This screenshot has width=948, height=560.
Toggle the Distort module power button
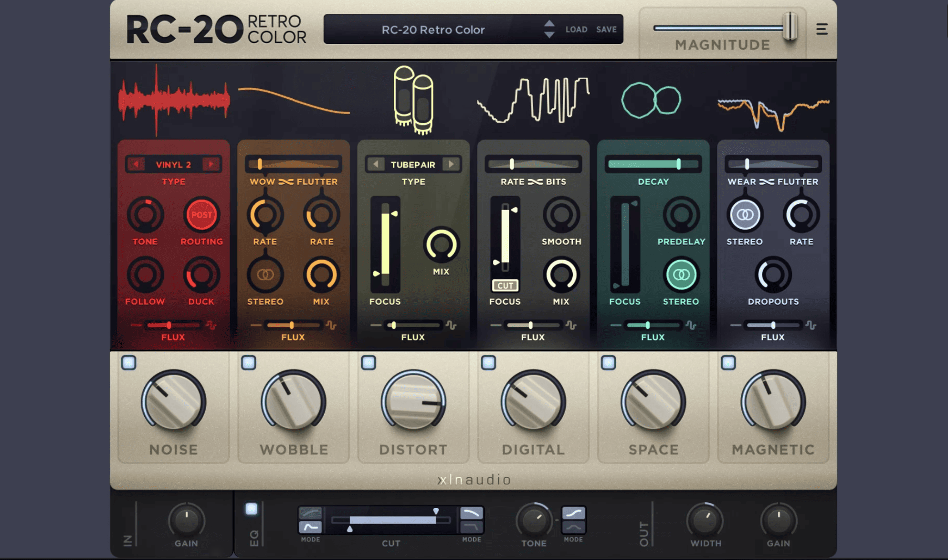[369, 362]
